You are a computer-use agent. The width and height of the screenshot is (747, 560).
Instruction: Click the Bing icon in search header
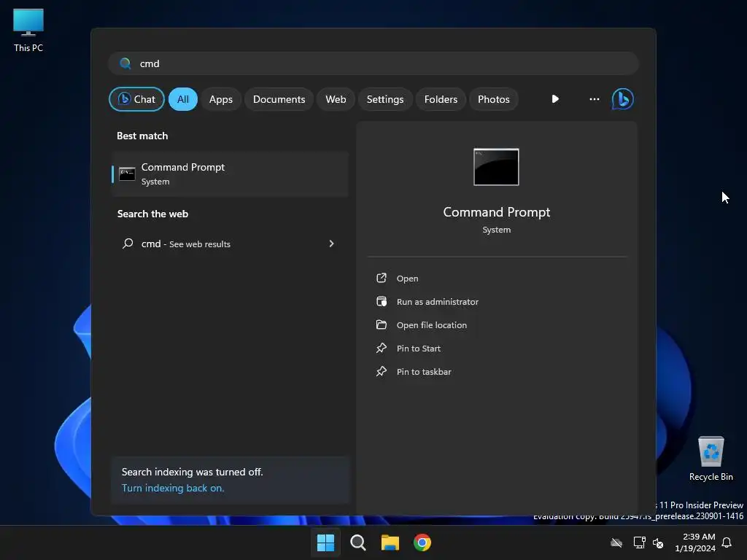click(x=623, y=99)
